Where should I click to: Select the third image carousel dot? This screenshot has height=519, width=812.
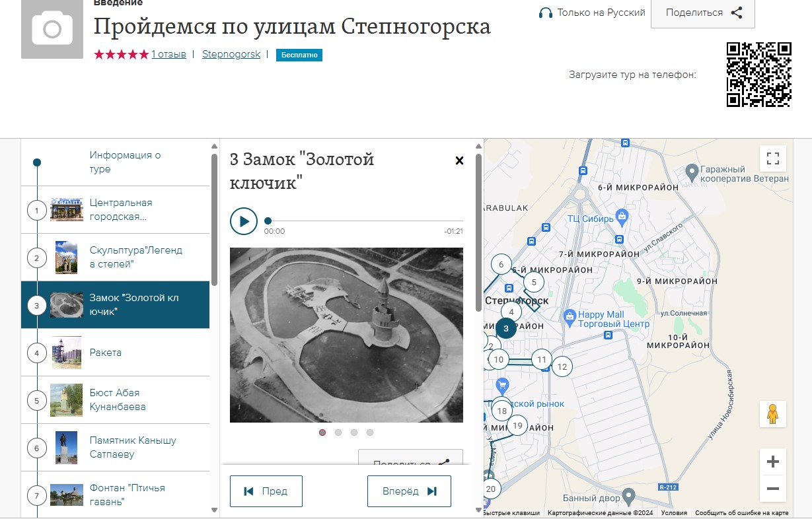[x=354, y=433]
